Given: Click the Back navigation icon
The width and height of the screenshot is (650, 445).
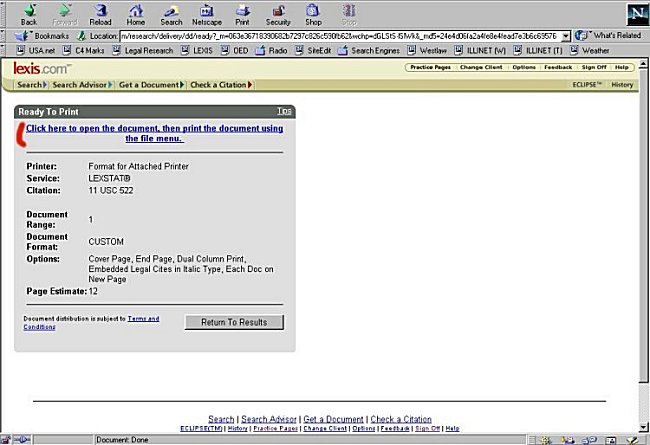Looking at the screenshot, I should point(29,14).
